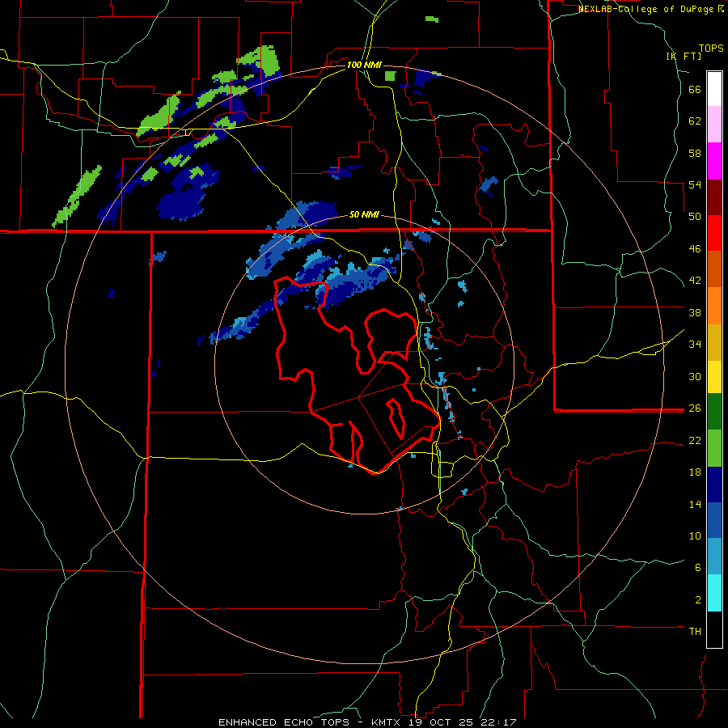This screenshot has height=728, width=728.
Task: Click the TOPS legend title
Action: coord(711,48)
